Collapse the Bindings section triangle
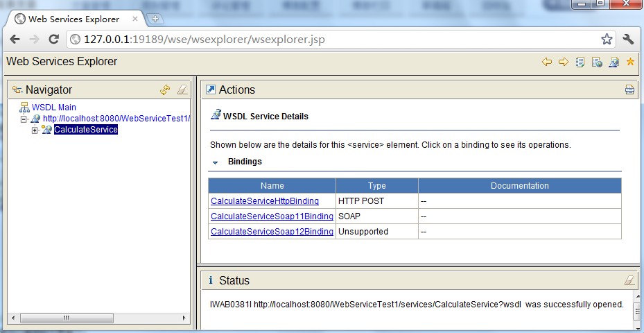 coord(215,163)
